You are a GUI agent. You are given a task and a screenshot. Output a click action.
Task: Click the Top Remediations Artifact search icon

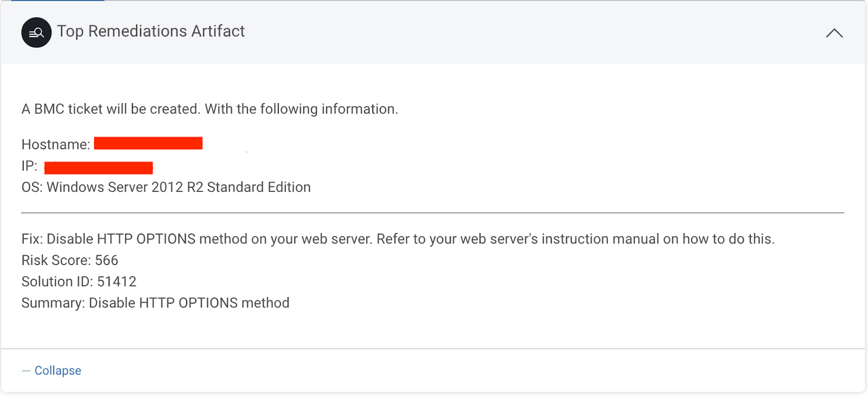[36, 33]
